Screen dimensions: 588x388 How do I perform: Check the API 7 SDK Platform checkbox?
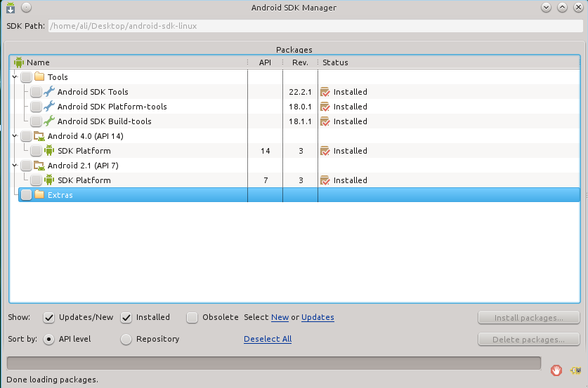[36, 180]
